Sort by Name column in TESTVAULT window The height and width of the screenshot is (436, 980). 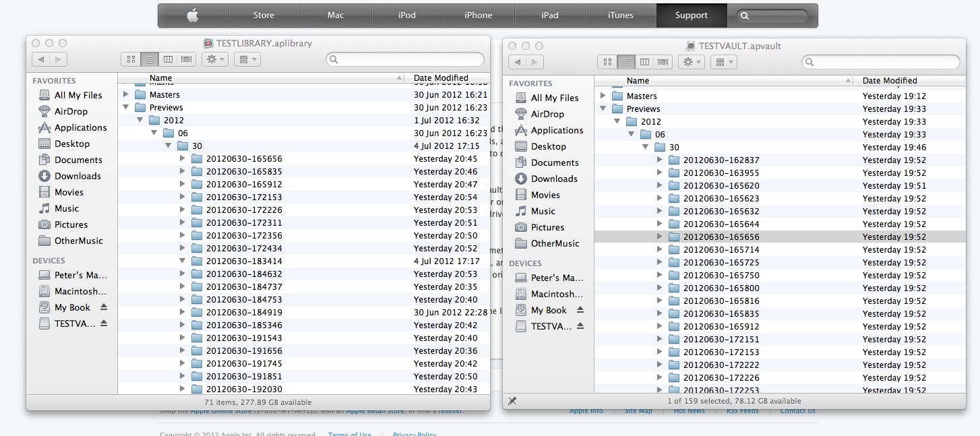click(725, 81)
